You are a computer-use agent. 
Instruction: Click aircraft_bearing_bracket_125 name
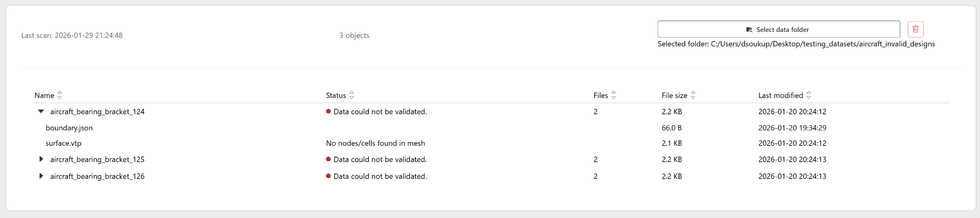97,159
